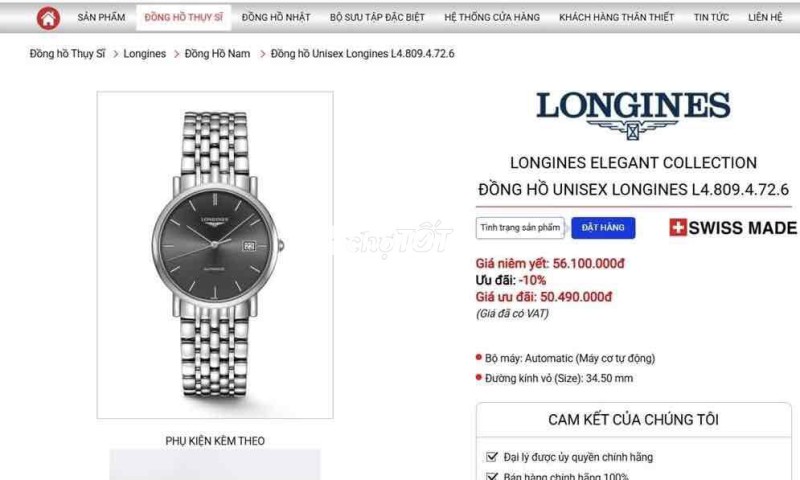The width and height of the screenshot is (800, 480).
Task: Open Bộ Sưu Tập Đặc Biệt menu
Action: tap(377, 17)
